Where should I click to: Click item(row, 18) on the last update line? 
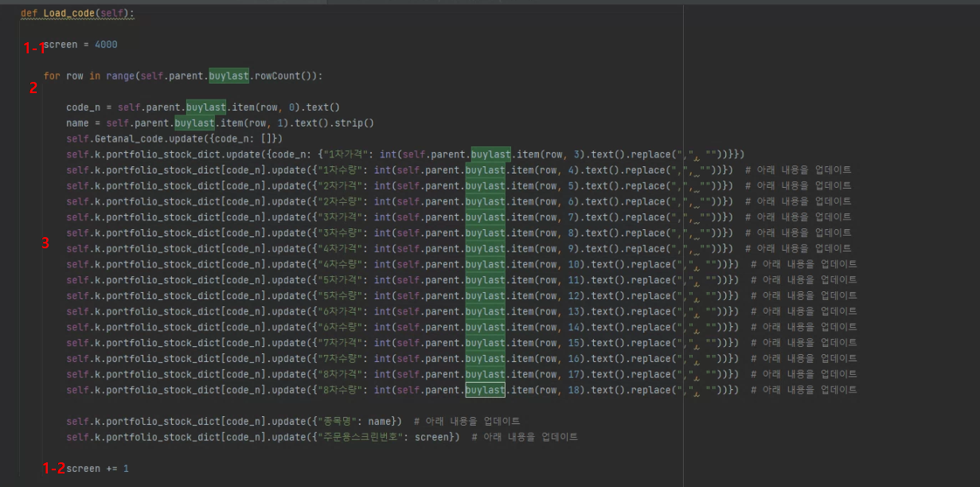[548, 390]
